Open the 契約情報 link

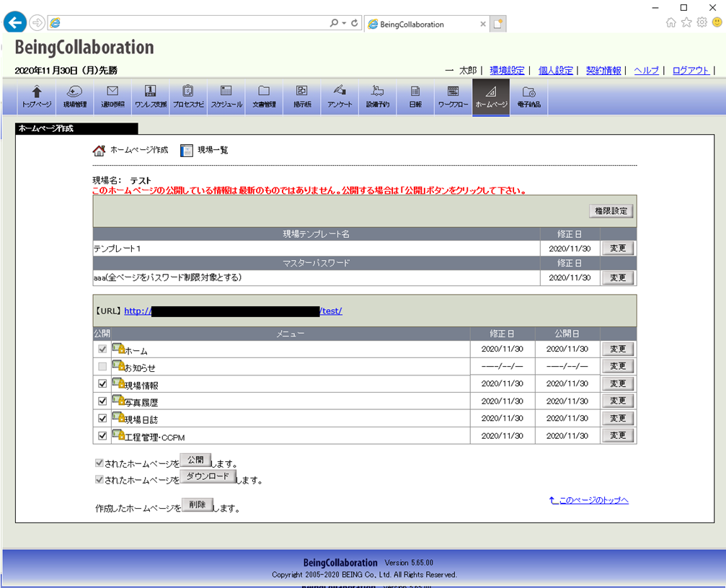(x=603, y=71)
